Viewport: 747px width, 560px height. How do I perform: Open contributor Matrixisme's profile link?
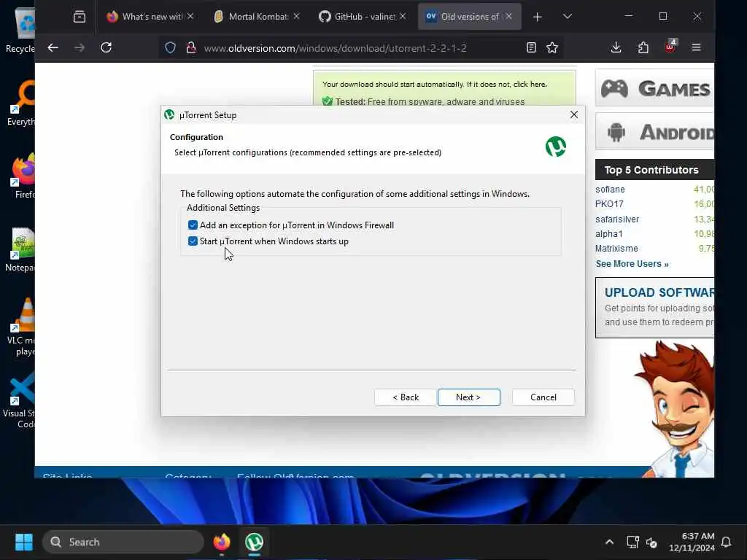pos(616,249)
